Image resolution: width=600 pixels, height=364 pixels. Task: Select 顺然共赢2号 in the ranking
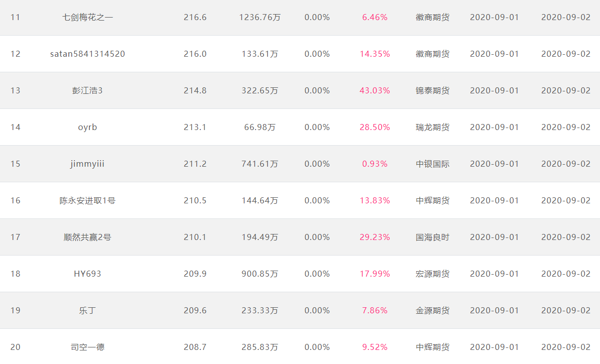coord(87,237)
